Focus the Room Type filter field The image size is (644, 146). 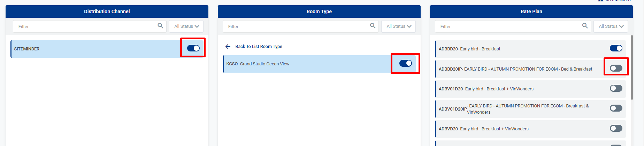point(296,26)
